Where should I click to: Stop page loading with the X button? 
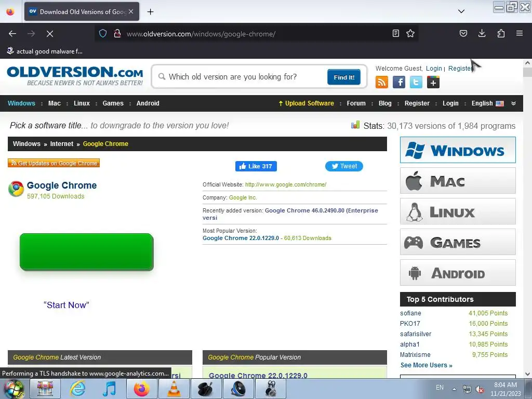tap(50, 34)
